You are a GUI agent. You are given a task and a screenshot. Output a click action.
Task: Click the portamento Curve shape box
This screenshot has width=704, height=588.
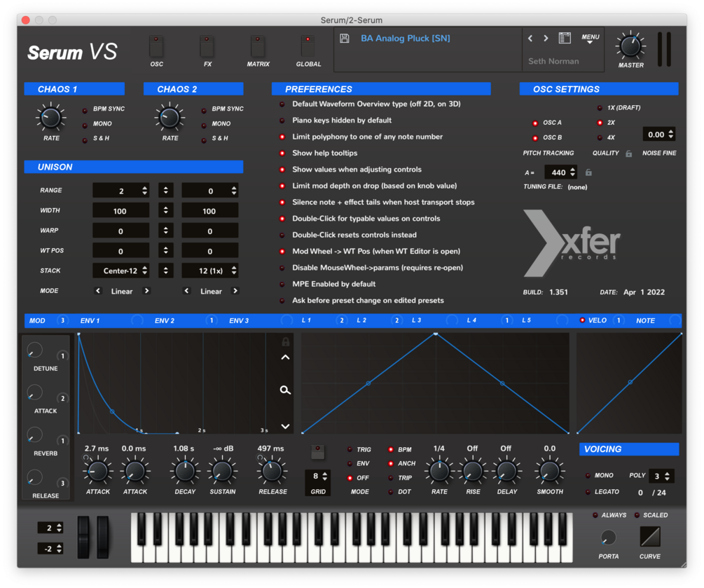point(649,537)
